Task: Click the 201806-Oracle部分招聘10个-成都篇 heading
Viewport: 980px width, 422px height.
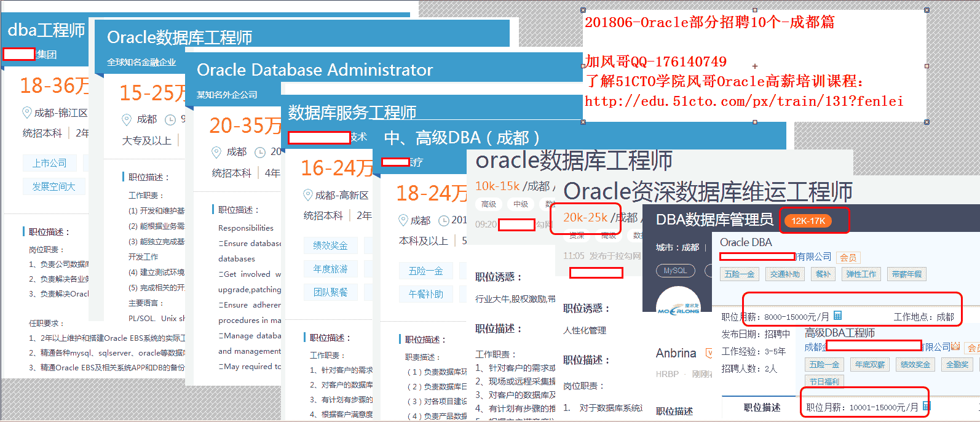Action: coord(709,22)
